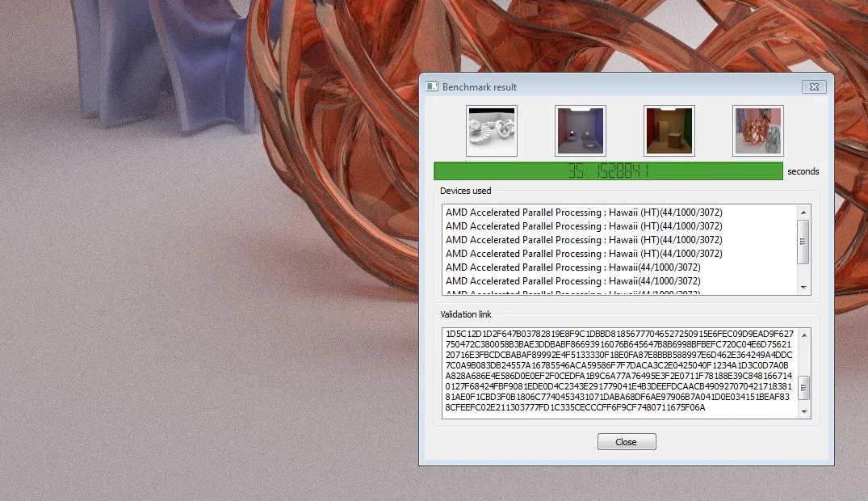Select fourth 'Hawaii (HT)(44/1000/3072)' device row
This screenshot has width=868, height=501.
[584, 253]
